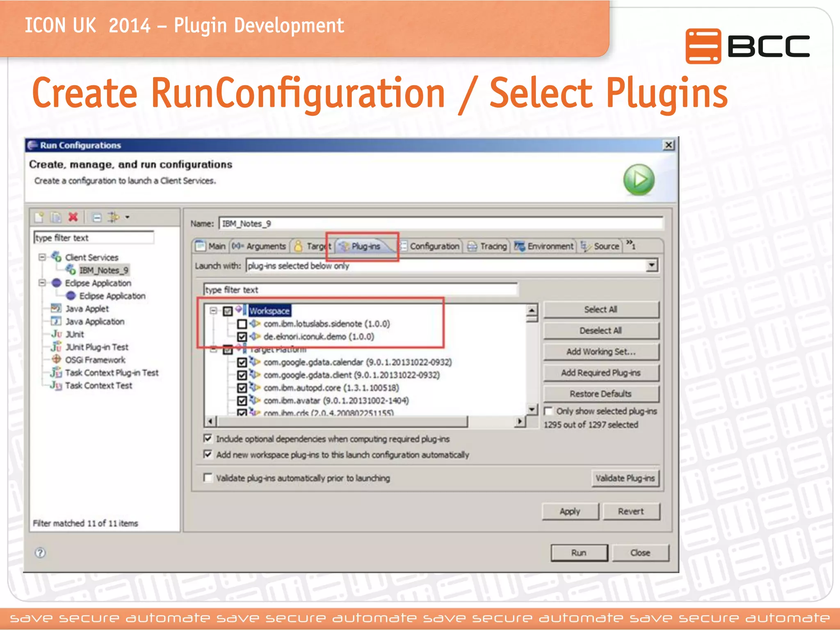Uncheck com.google.gdata.client checkbox
840x630 pixels.
242,375
